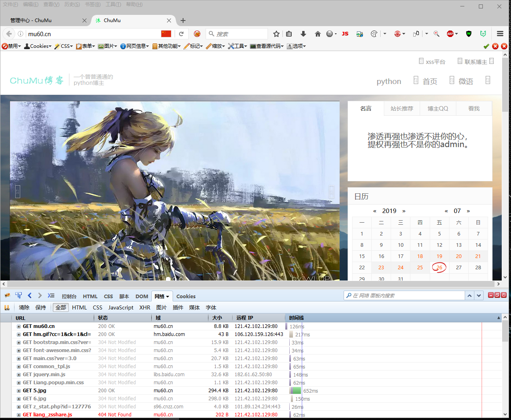Toggle the XHR network filter
This screenshot has width=511, height=420.
pyautogui.click(x=145, y=307)
